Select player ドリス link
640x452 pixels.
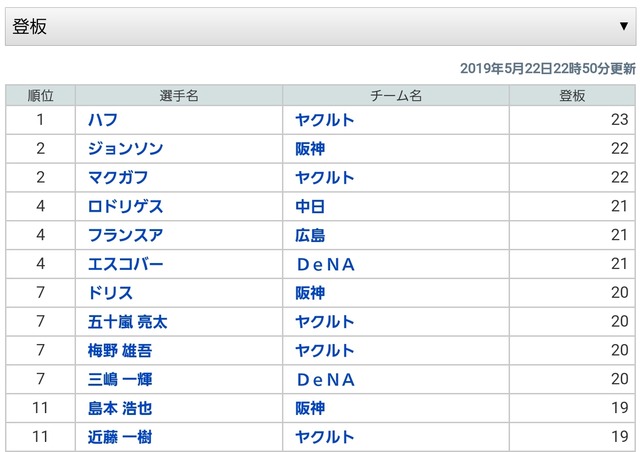pos(110,293)
